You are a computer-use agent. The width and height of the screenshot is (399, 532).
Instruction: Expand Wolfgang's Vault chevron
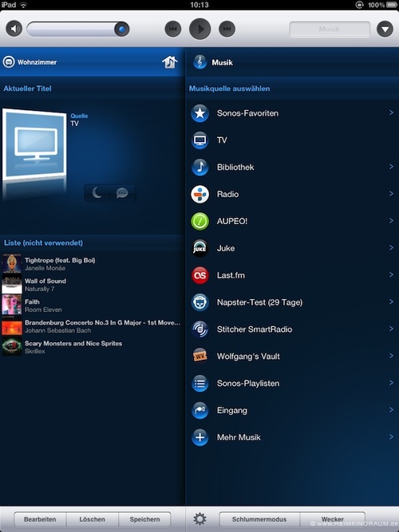coord(391,356)
